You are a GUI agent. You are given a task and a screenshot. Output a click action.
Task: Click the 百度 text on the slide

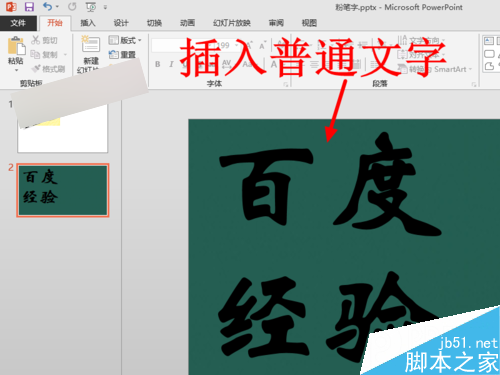pos(330,185)
